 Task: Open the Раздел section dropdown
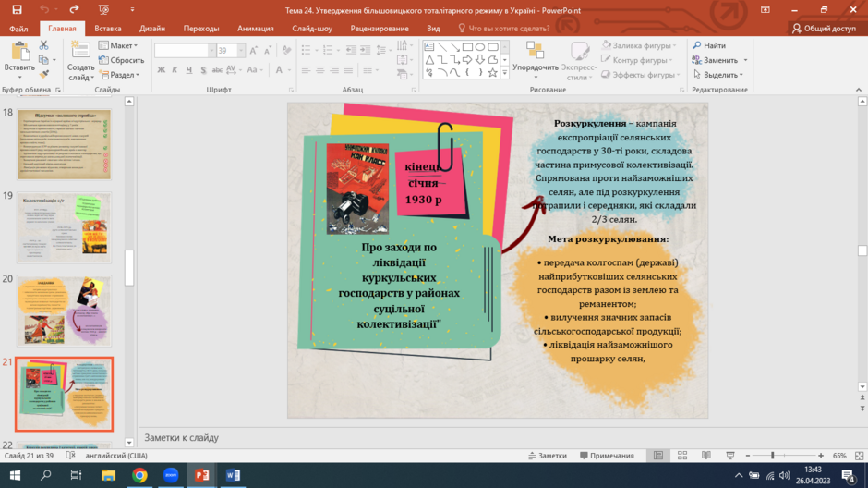pos(119,75)
